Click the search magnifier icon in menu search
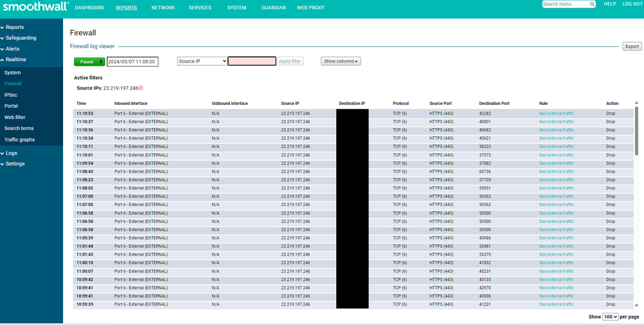644x325 pixels. click(592, 4)
